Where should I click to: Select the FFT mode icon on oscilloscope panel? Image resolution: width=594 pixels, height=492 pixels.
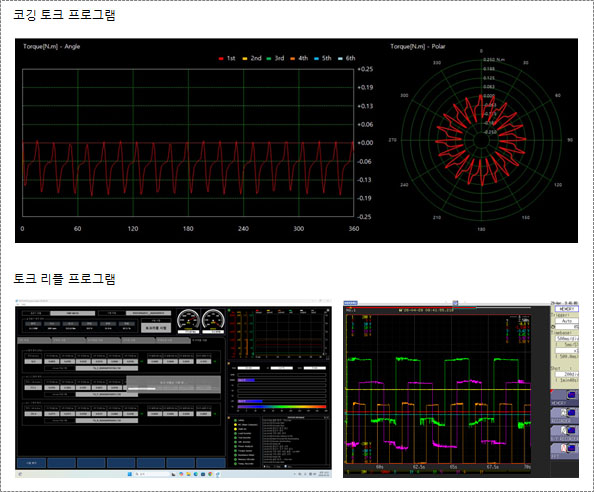click(564, 451)
